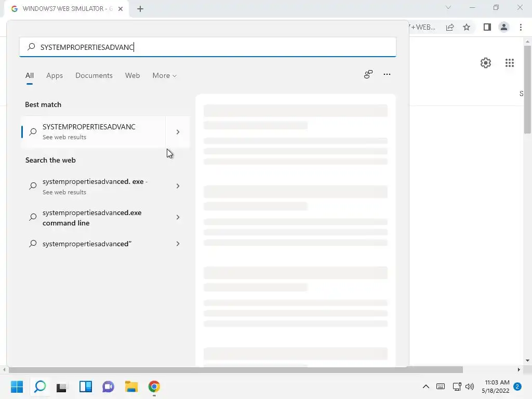Select the All search filter tab

pyautogui.click(x=30, y=75)
